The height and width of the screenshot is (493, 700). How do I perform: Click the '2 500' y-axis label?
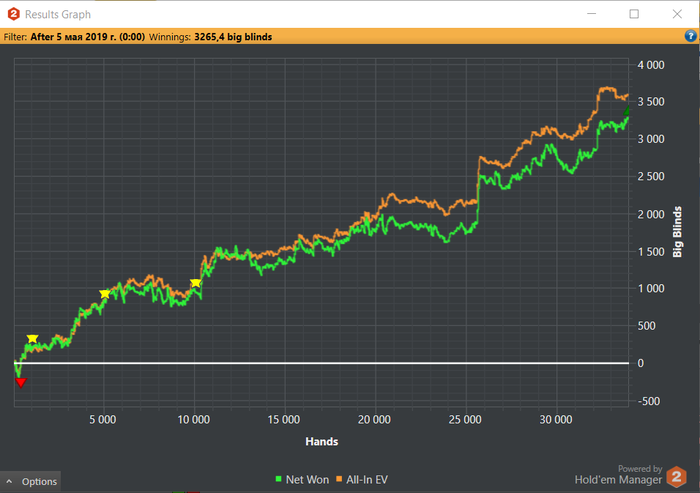coord(651,176)
